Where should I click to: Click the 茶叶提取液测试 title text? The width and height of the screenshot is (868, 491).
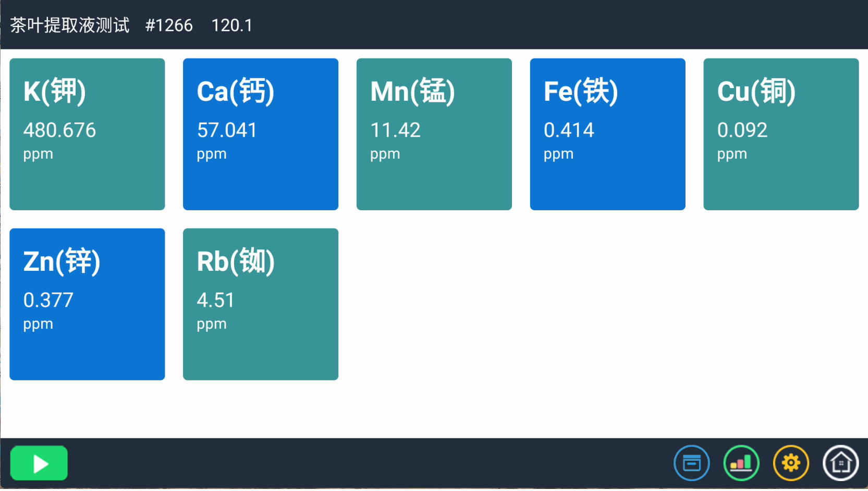tap(70, 25)
